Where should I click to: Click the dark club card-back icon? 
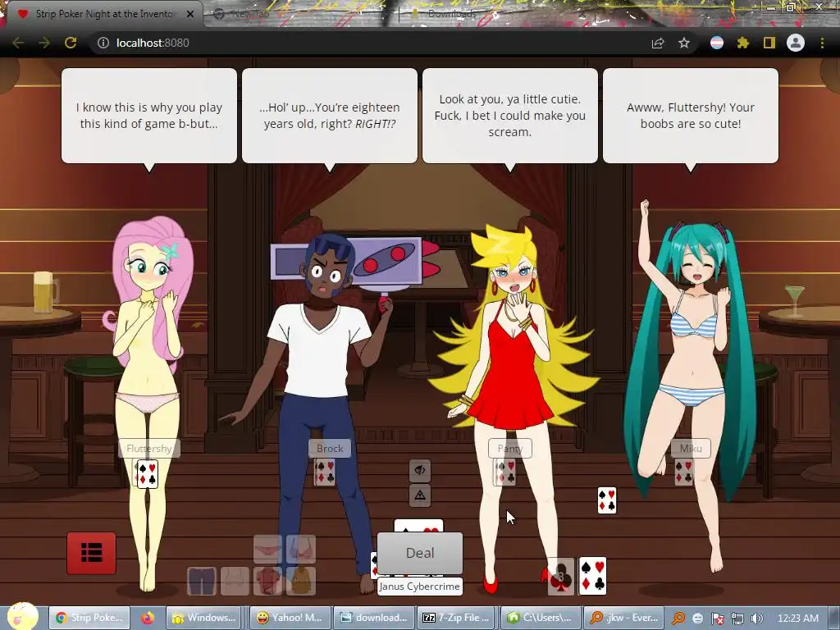pos(560,577)
